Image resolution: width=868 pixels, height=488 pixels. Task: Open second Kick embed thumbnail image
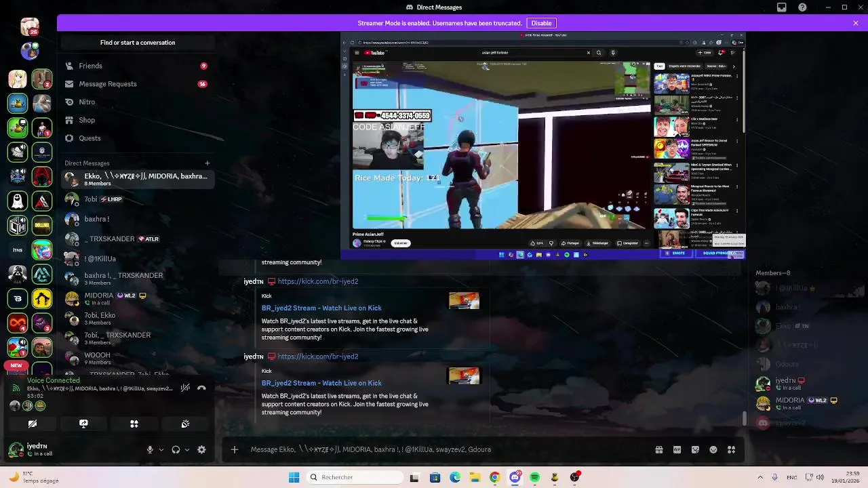point(464,375)
